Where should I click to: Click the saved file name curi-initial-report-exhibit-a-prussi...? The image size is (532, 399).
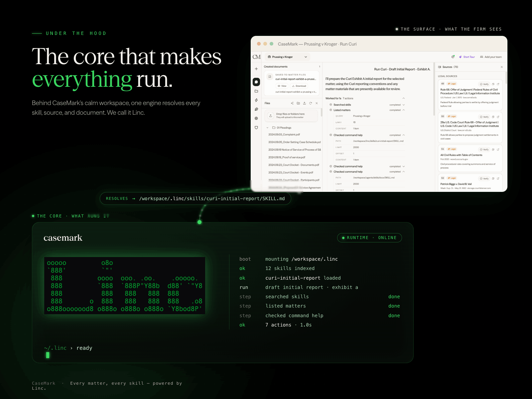[x=296, y=79]
